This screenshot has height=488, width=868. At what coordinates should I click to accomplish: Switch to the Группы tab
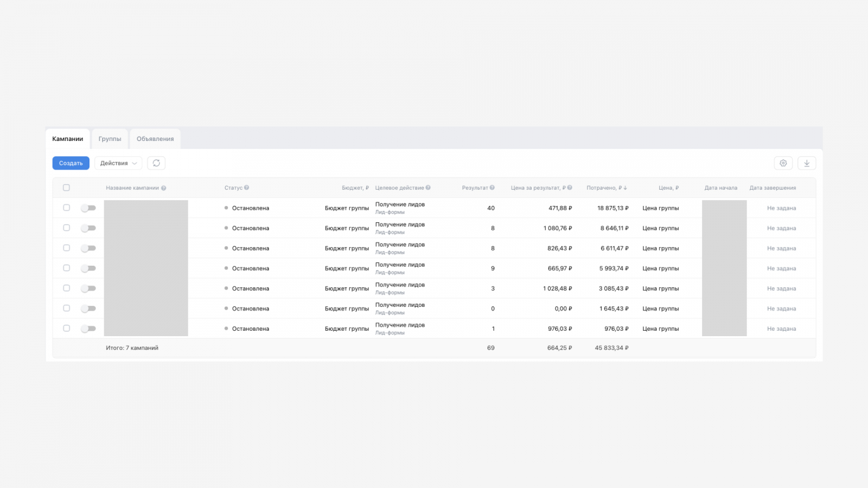pos(110,139)
